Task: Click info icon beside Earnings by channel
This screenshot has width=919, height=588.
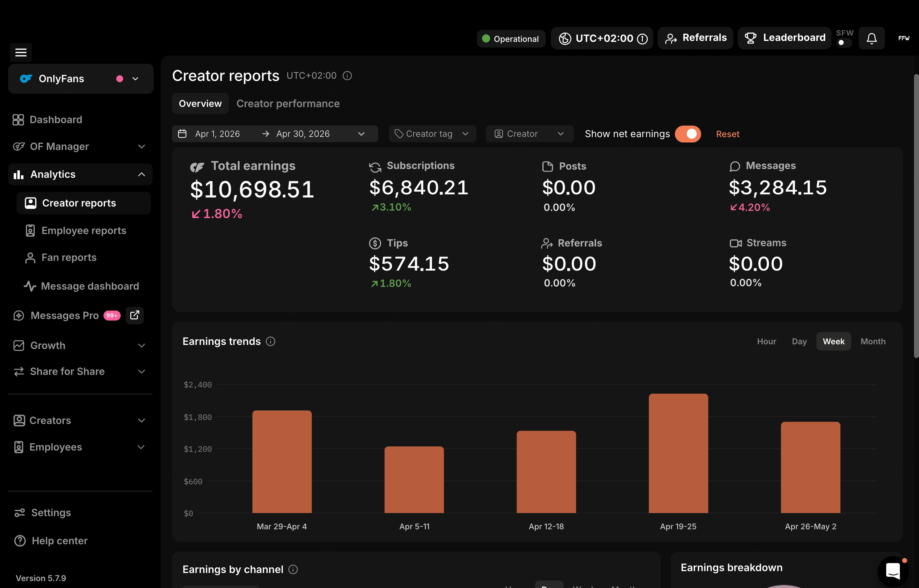Action: click(293, 569)
